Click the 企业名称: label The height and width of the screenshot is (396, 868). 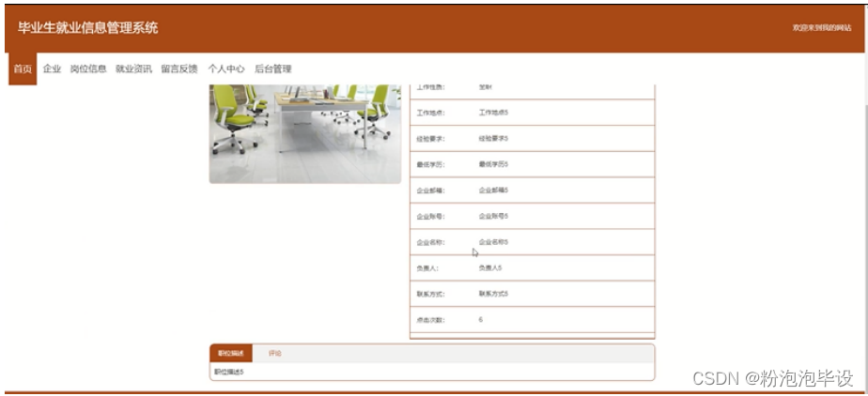point(430,242)
